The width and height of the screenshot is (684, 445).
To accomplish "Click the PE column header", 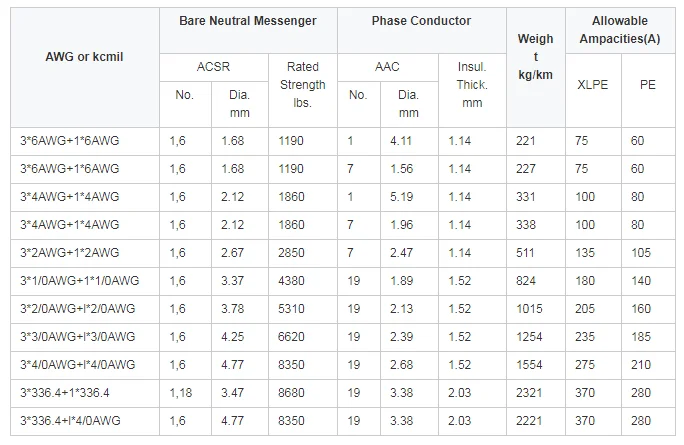I will (648, 85).
